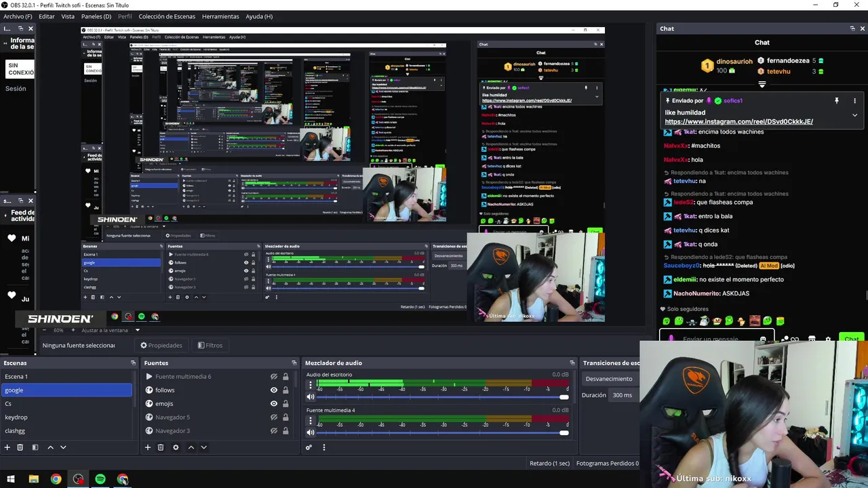Mute Fuente multimedia 4

tap(311, 432)
